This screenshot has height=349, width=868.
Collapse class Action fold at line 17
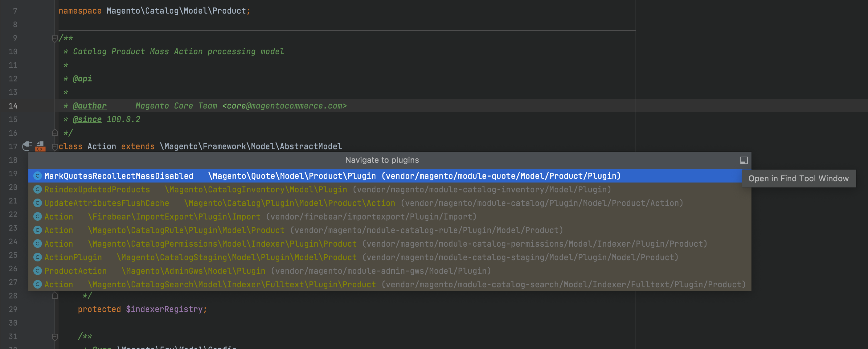(x=55, y=147)
